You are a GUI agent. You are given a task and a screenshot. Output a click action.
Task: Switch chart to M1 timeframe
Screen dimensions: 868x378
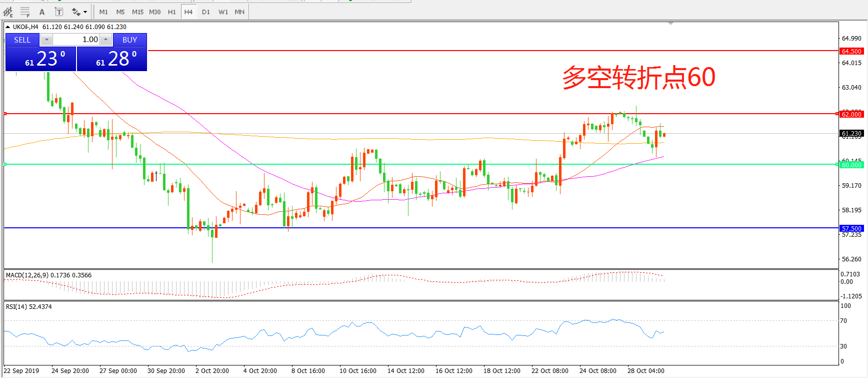(x=103, y=12)
